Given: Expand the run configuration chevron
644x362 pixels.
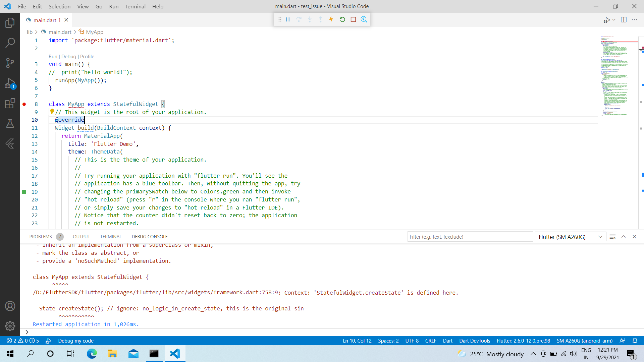Looking at the screenshot, I should pos(614,20).
